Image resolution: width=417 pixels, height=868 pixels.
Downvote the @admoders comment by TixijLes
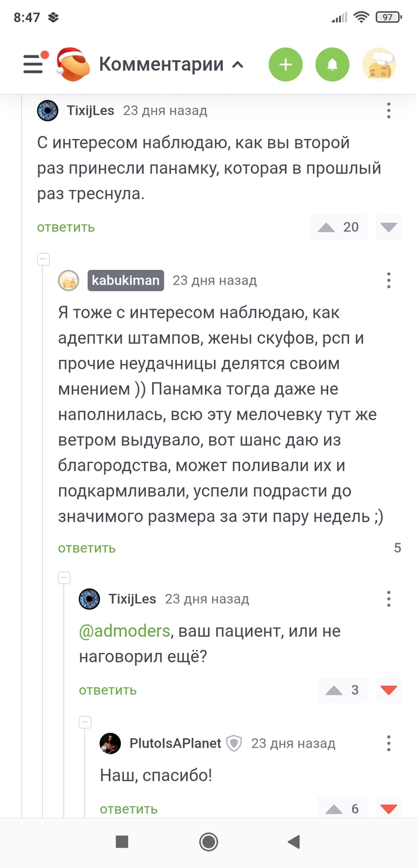pyautogui.click(x=388, y=690)
